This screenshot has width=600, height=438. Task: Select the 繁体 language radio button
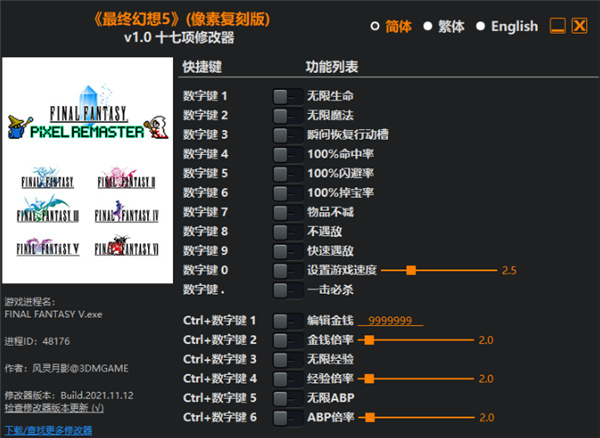point(428,26)
